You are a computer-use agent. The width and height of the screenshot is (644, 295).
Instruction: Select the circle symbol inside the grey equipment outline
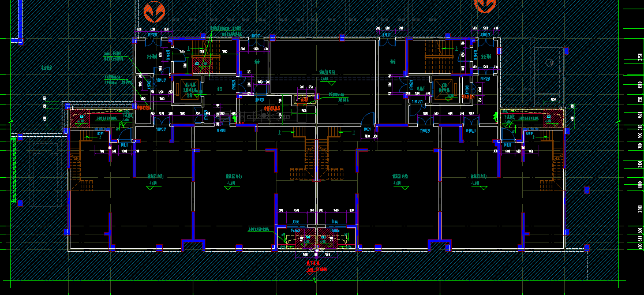click(x=549, y=63)
